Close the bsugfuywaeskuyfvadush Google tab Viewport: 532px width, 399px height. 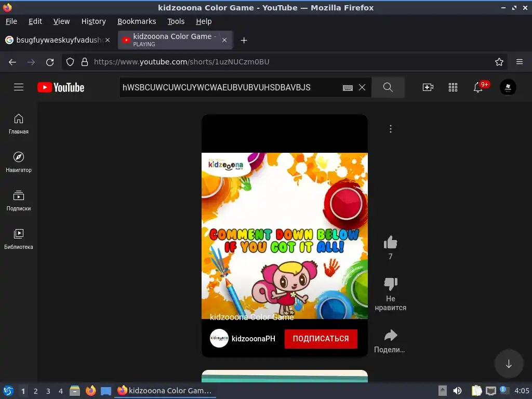[108, 40]
